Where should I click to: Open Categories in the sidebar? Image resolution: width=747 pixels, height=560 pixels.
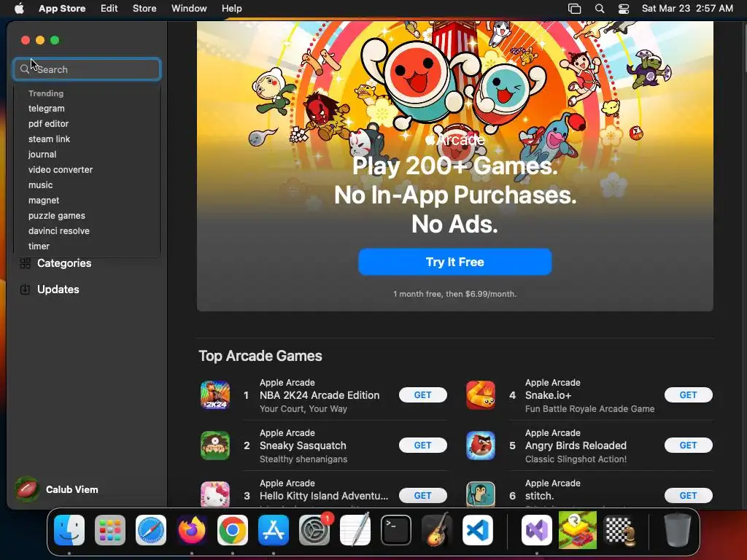(x=64, y=262)
